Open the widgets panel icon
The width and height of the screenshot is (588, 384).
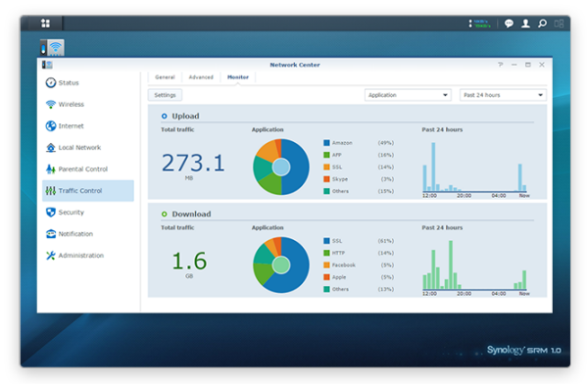[x=559, y=24]
